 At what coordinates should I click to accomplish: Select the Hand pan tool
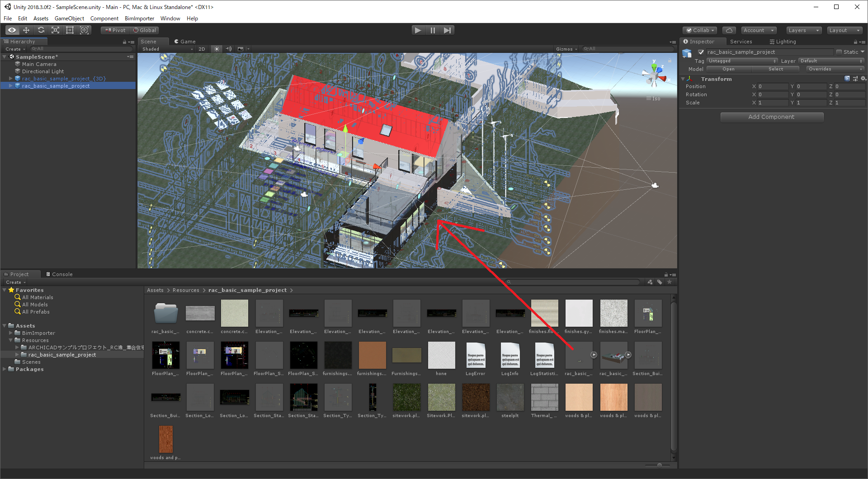tap(11, 30)
